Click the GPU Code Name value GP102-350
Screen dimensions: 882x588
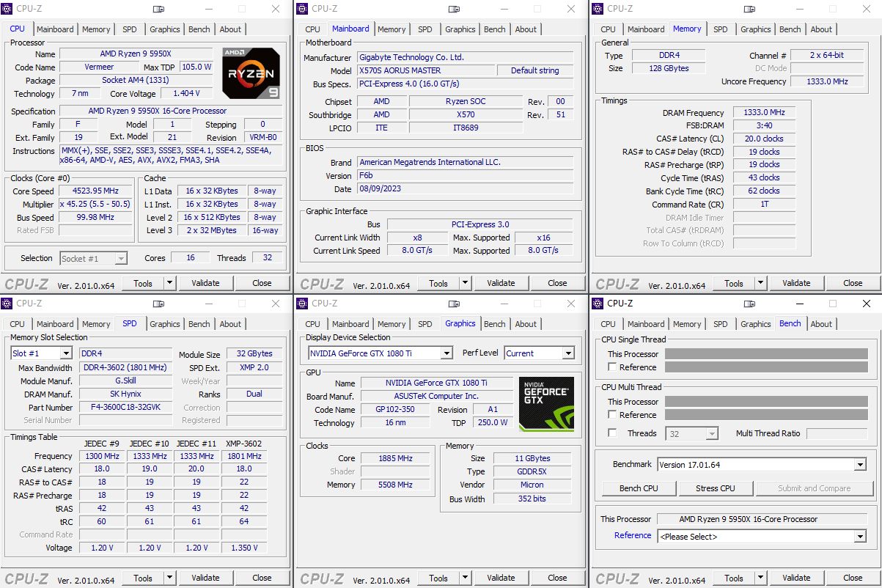point(395,410)
